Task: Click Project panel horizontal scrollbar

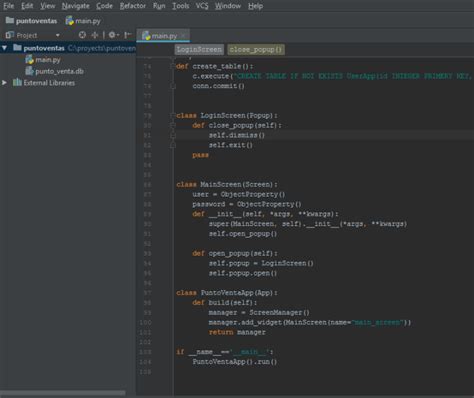Action: click(x=63, y=393)
